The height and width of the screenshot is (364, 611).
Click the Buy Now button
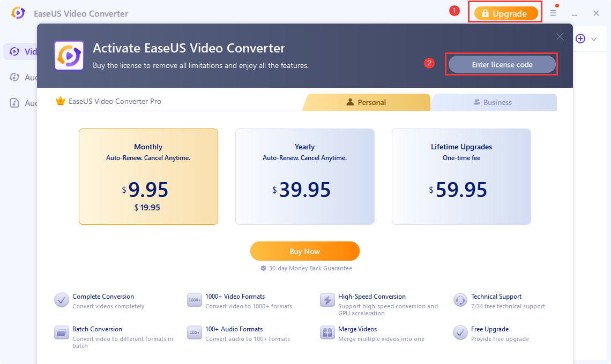click(x=305, y=251)
